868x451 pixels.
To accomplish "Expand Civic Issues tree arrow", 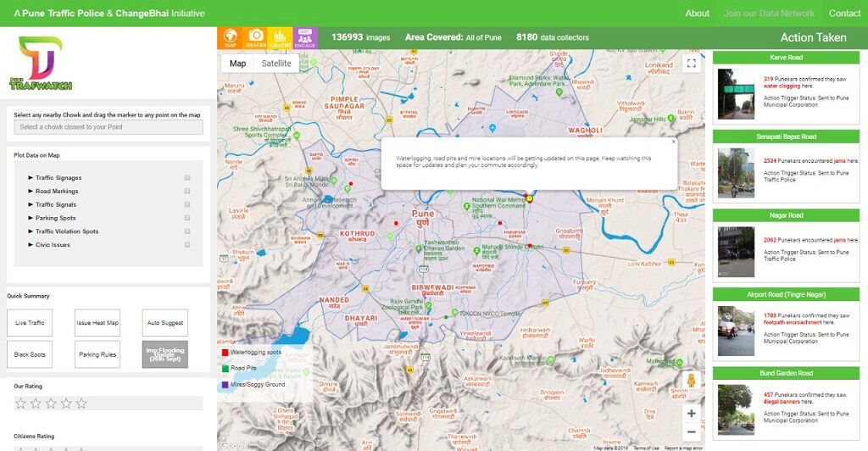I will click(31, 245).
